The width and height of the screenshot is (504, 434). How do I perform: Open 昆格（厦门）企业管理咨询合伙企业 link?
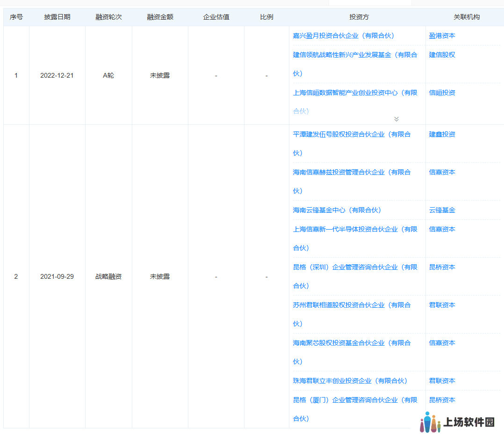[355, 409]
